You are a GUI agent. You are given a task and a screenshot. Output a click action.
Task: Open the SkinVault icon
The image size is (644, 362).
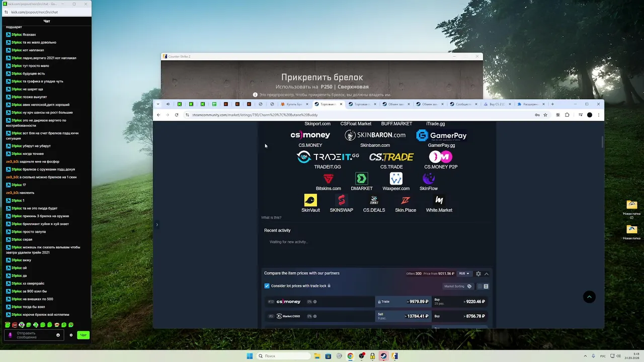[x=310, y=200]
